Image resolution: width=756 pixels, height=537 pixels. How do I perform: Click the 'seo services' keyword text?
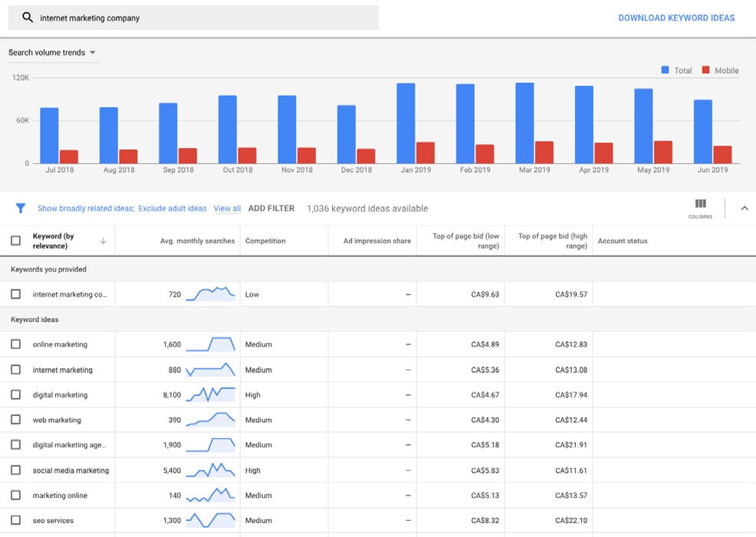click(x=53, y=520)
